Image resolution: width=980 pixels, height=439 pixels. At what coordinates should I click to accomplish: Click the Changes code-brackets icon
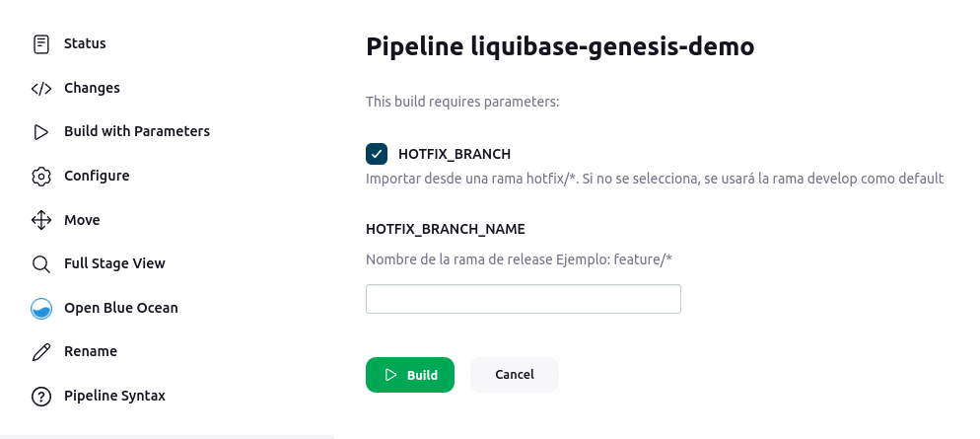click(x=41, y=89)
